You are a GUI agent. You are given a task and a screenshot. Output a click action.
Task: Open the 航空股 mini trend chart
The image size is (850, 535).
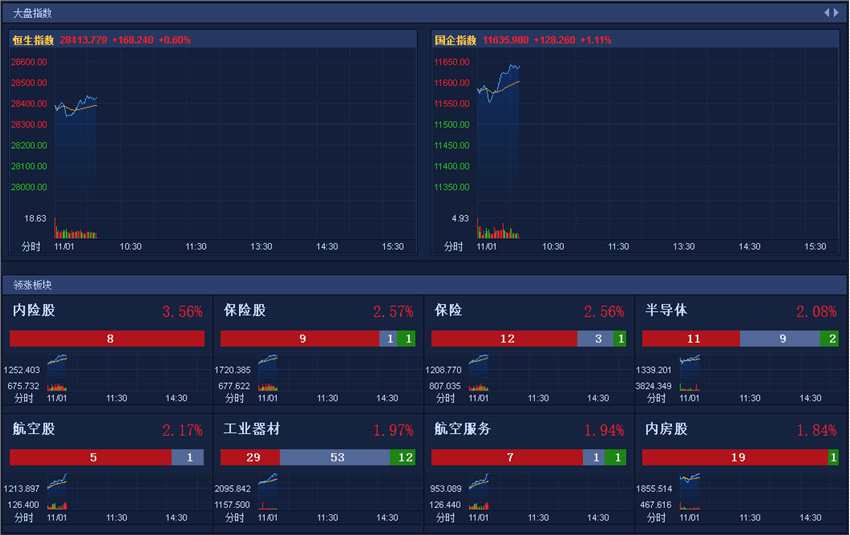coord(57,492)
